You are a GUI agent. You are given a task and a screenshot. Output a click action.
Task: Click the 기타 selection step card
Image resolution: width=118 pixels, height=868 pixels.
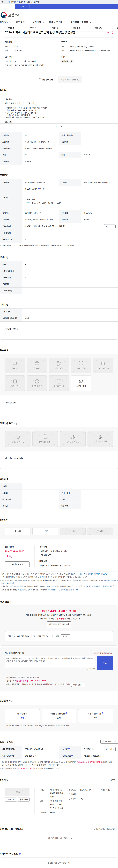[x=100, y=531]
